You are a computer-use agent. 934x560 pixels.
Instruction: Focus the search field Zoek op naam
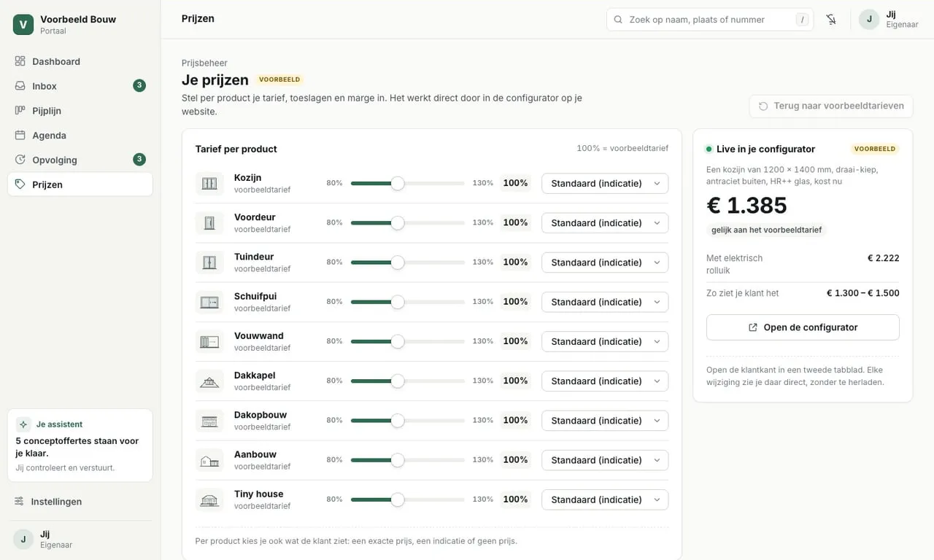click(x=710, y=20)
